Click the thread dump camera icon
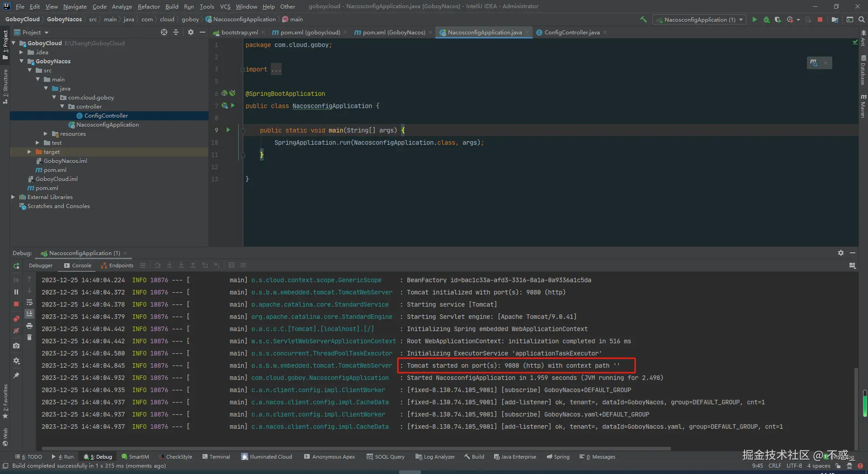The image size is (868, 474). 16,346
